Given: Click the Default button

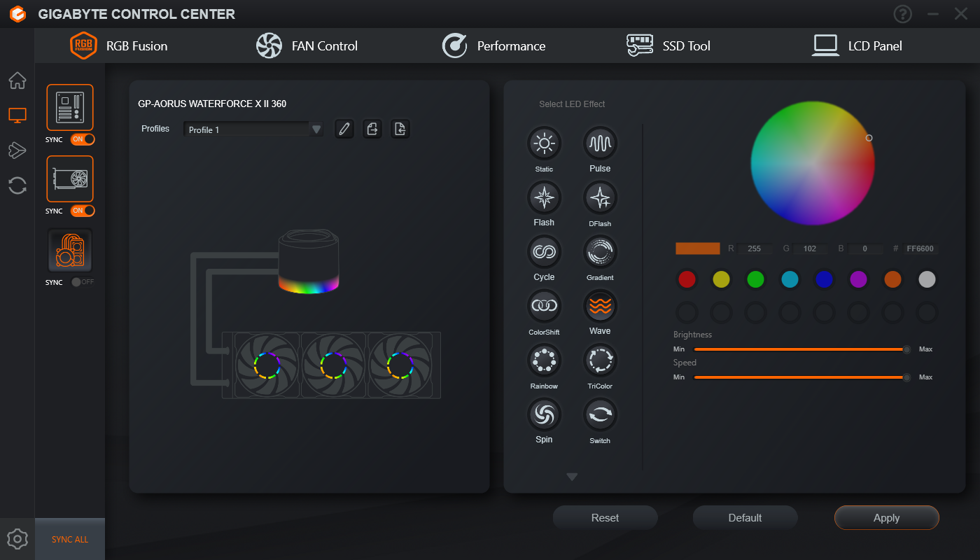Looking at the screenshot, I should [x=745, y=518].
